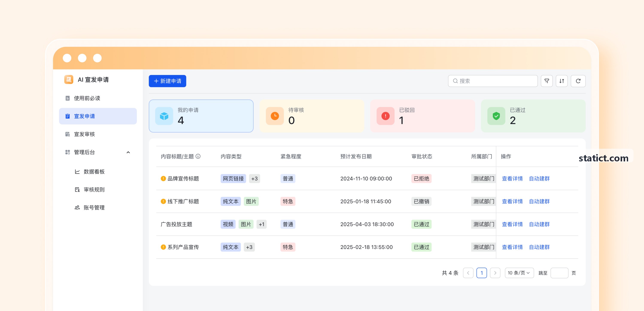Click the info icon beside 内容标题/主题

(198, 156)
